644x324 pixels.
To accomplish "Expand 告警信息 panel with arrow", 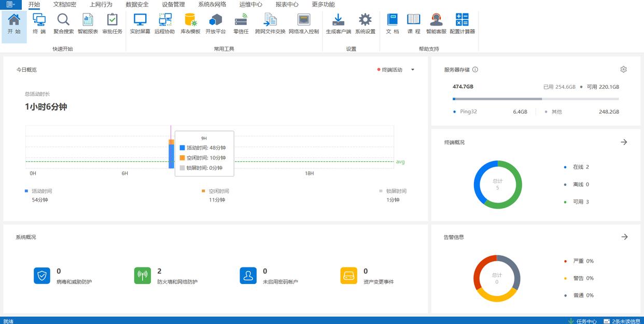I will (624, 237).
